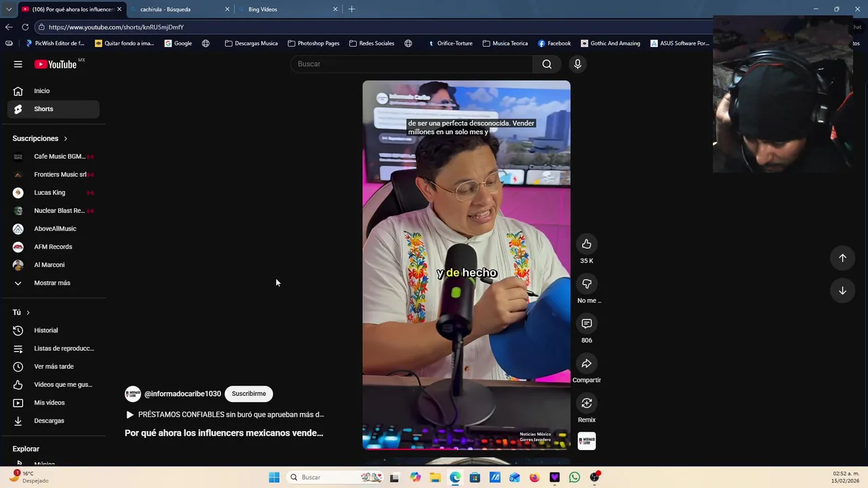The image size is (868, 488).
Task: Focus the YouTube Buscar search field
Action: pos(412,64)
